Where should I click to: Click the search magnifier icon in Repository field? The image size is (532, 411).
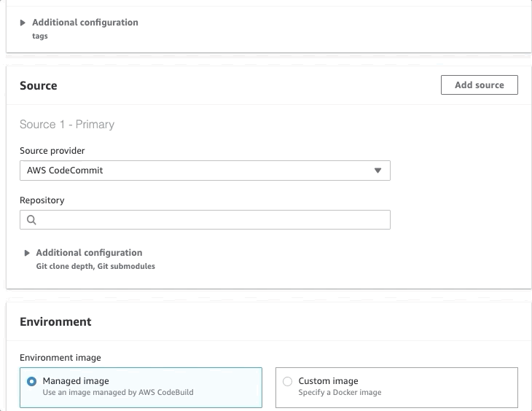click(x=31, y=220)
